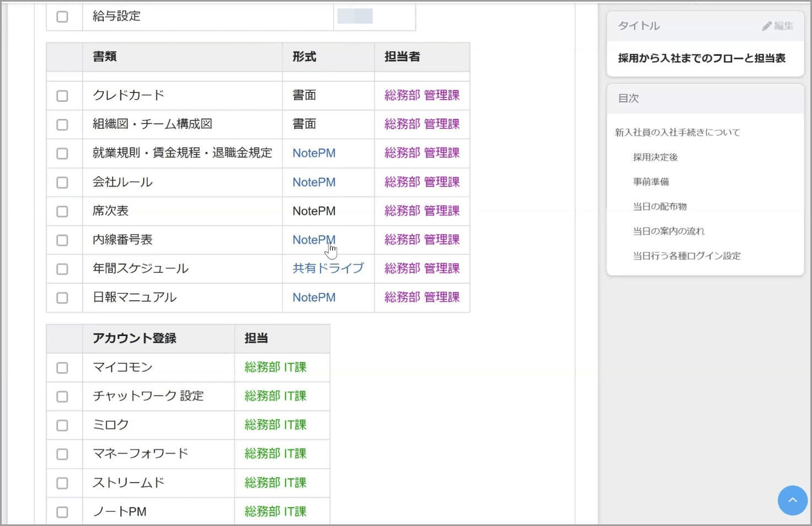Tick the ノートPM checkbox

(x=62, y=512)
